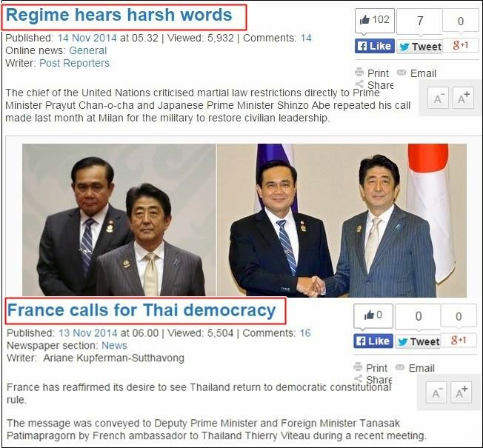Open the 16 comments link
The height and width of the screenshot is (448, 483).
(x=305, y=333)
